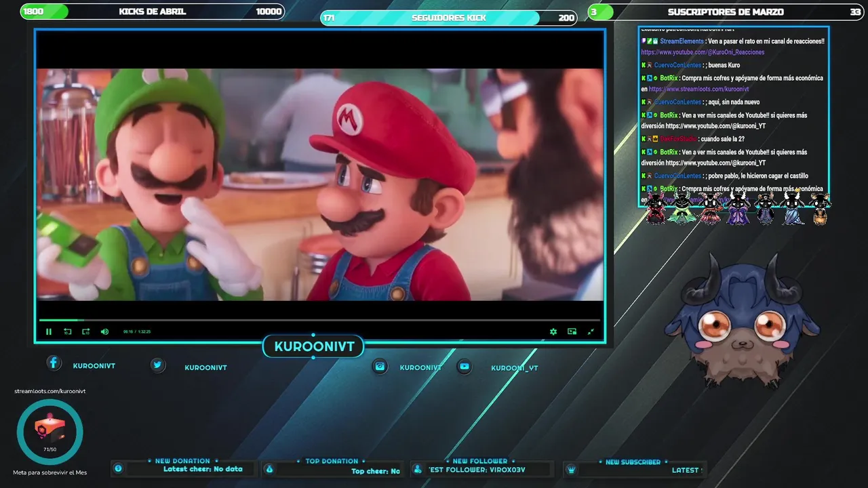This screenshot has height=488, width=868.
Task: Click the latest follower VIROX03V text
Action: coord(477,470)
